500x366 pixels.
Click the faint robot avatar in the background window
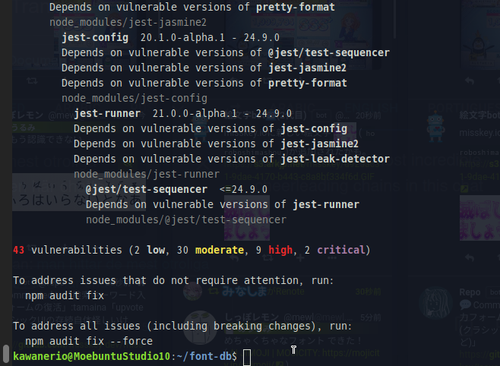[x=436, y=127]
